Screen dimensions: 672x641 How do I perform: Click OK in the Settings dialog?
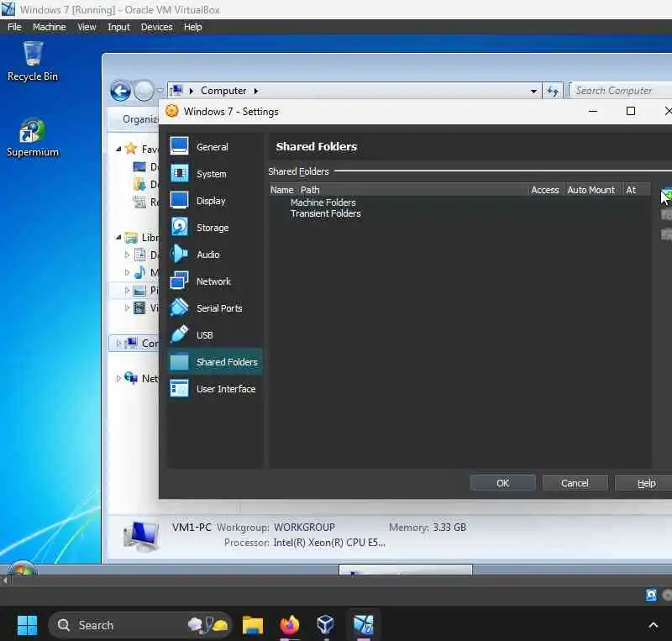click(502, 483)
